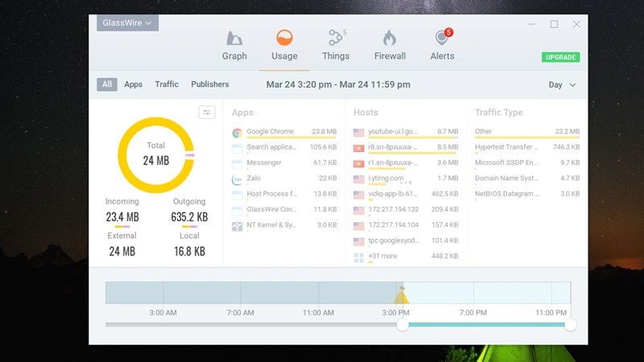The width and height of the screenshot is (644, 362).
Task: Select the Microsoft SSDP traffic type
Action: coord(527,163)
